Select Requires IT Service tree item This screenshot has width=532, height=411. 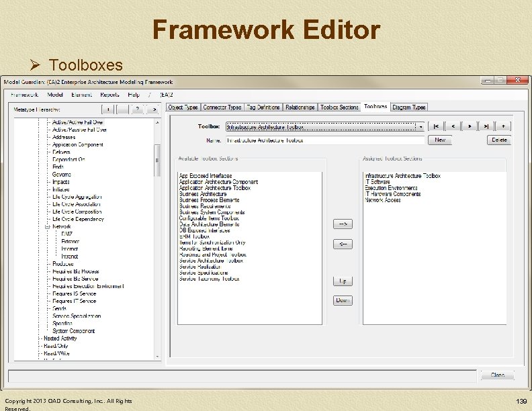point(75,301)
